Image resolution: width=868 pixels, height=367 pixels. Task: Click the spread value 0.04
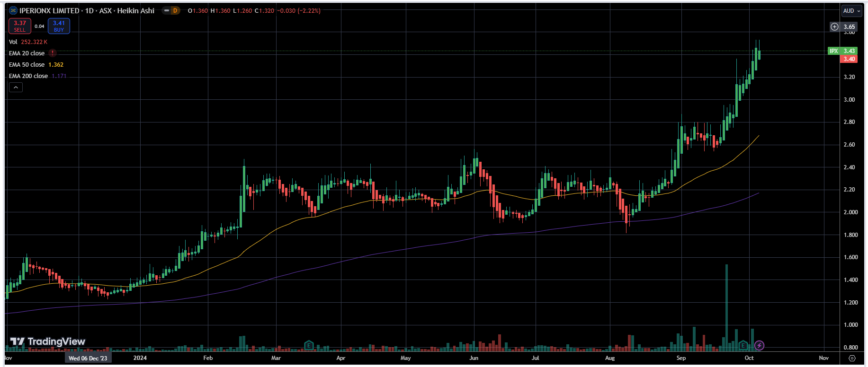39,26
